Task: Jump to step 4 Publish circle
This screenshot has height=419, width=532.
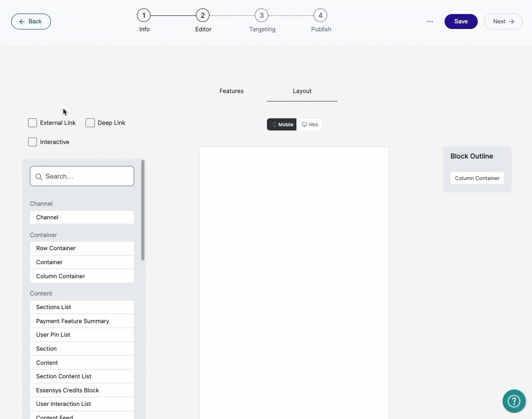Action: click(320, 15)
